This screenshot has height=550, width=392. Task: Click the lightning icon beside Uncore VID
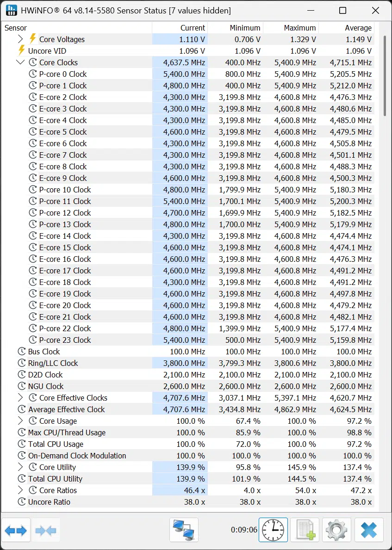click(21, 50)
